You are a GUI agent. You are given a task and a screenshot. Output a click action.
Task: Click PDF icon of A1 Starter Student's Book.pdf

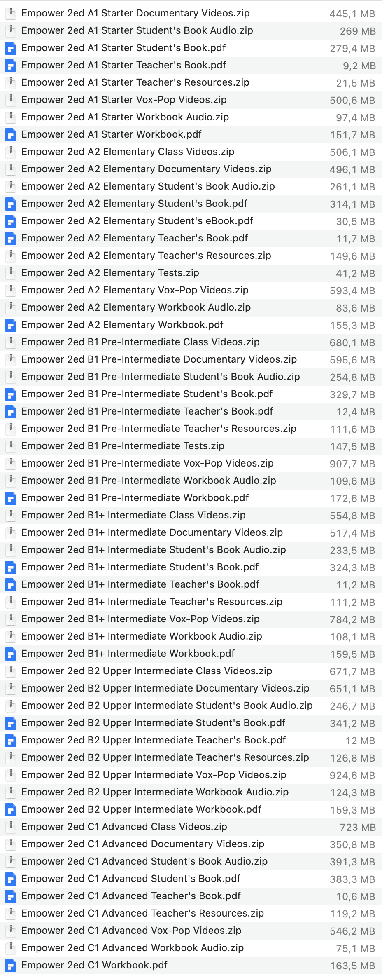[11, 48]
